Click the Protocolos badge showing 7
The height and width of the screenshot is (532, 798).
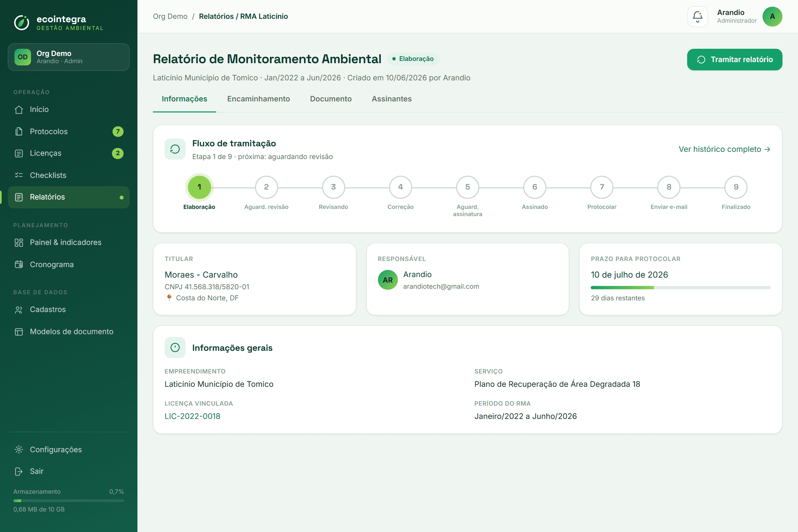(118, 131)
